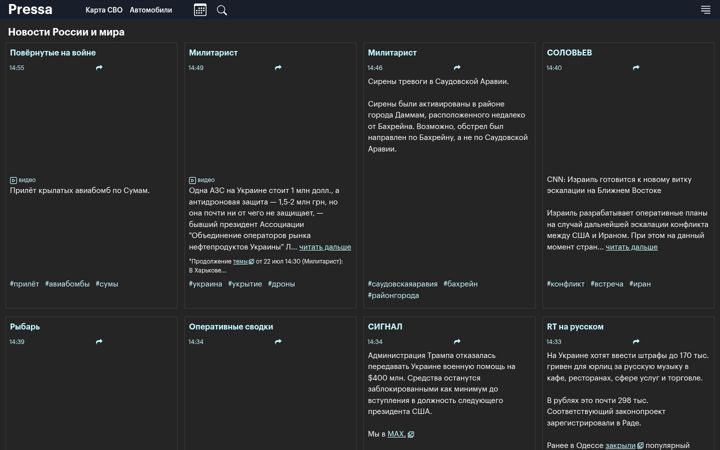Click video icon in Повёрнутые на войне card
The height and width of the screenshot is (450, 720).
[x=13, y=180]
